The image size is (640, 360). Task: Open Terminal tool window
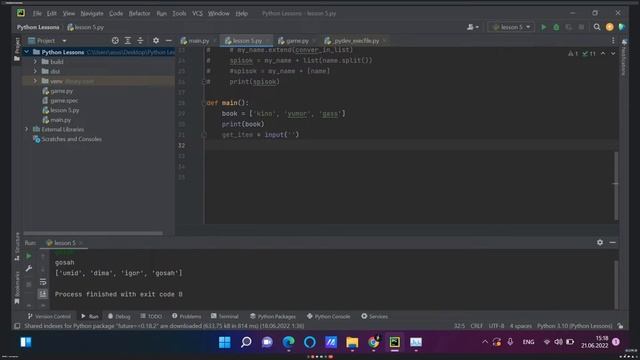(x=224, y=316)
